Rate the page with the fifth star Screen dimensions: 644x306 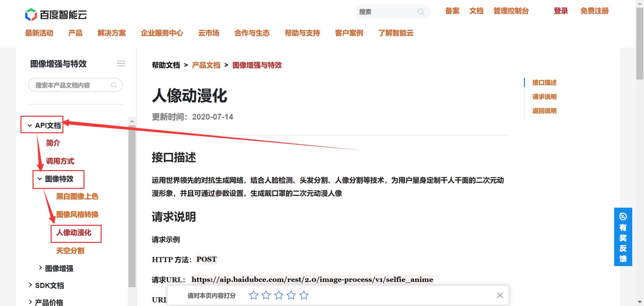tap(304, 295)
